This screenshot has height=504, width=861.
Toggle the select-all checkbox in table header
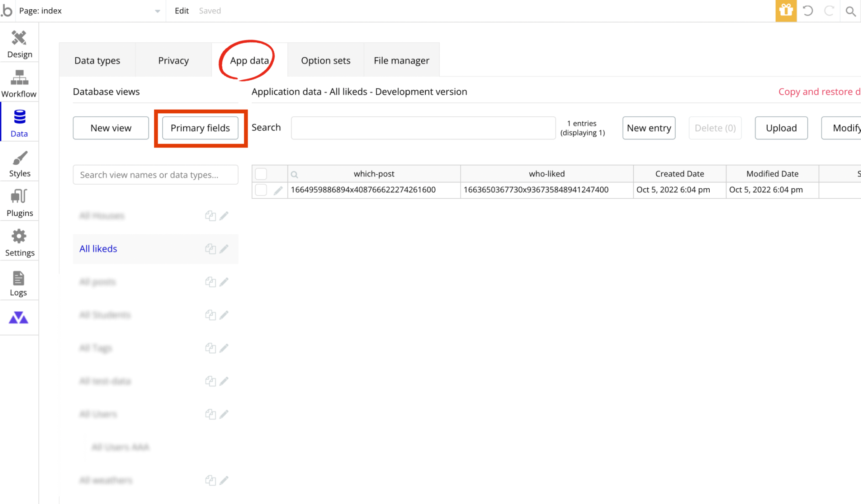click(x=261, y=173)
